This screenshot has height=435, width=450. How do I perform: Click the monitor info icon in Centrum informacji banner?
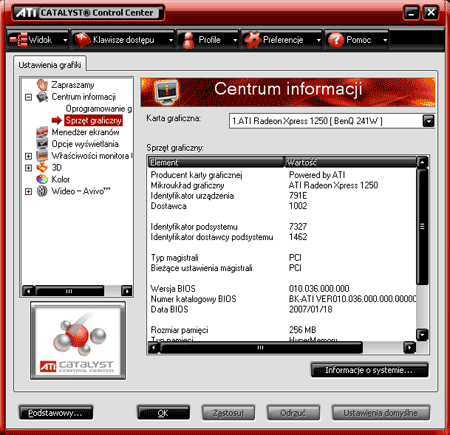pos(166,92)
